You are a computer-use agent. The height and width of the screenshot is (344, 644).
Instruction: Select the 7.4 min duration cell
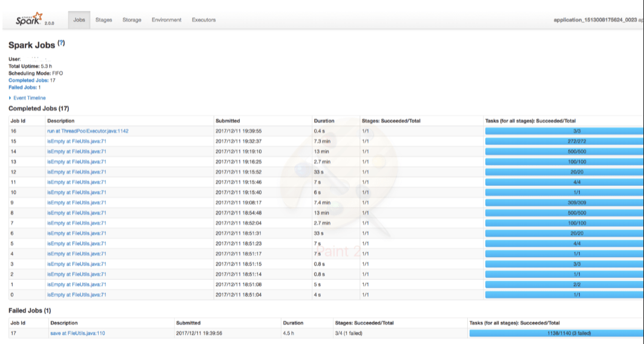[x=323, y=203]
